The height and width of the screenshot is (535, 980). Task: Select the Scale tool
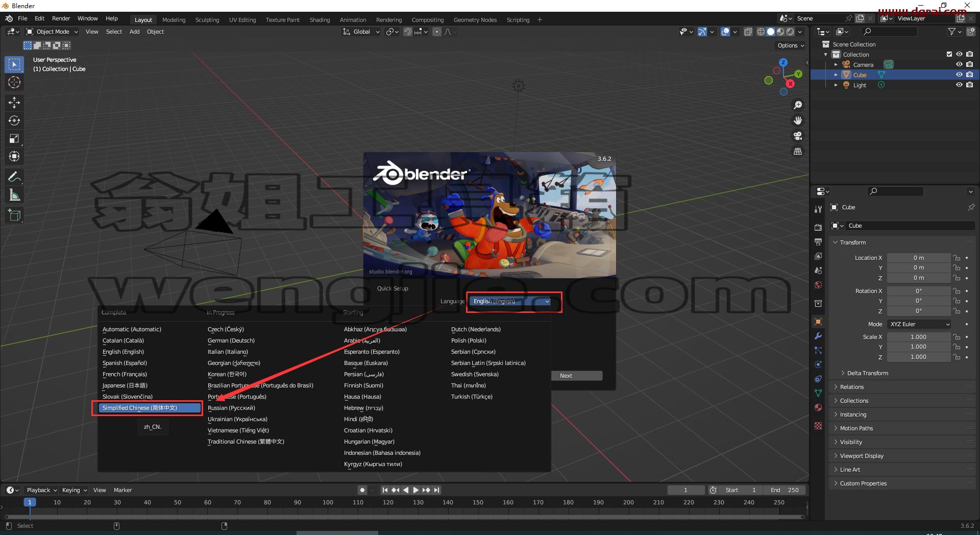tap(14, 138)
